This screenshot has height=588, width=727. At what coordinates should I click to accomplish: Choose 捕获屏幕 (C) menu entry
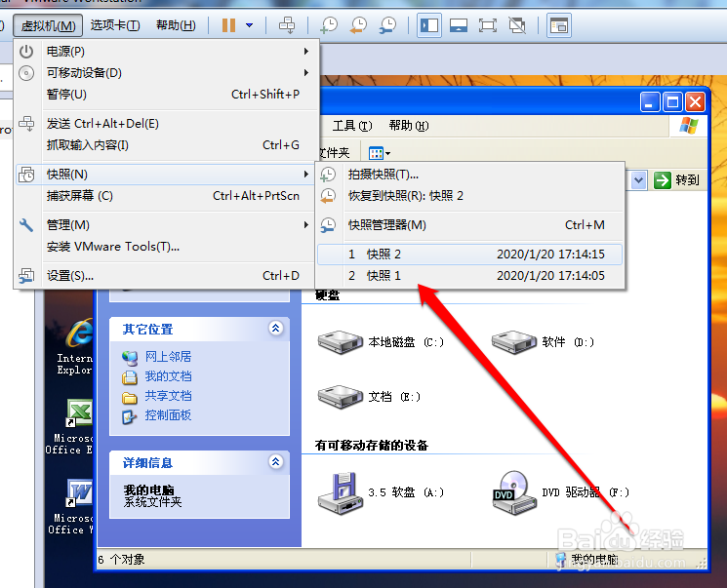(x=167, y=196)
